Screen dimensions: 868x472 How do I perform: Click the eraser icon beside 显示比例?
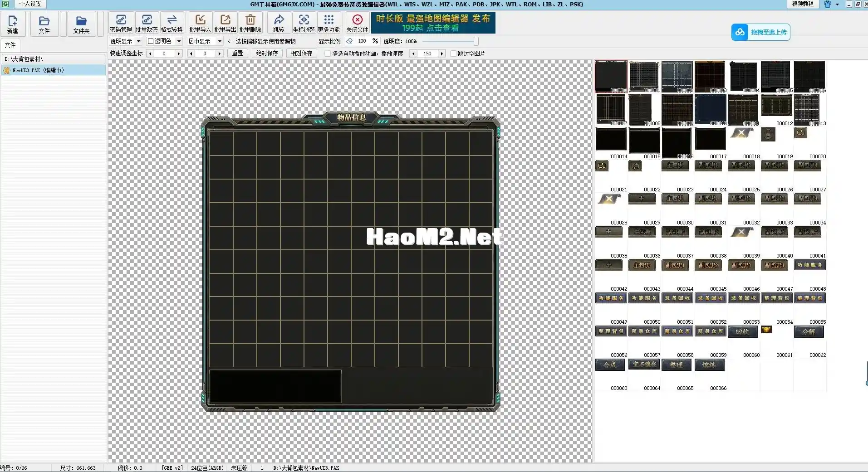[349, 41]
